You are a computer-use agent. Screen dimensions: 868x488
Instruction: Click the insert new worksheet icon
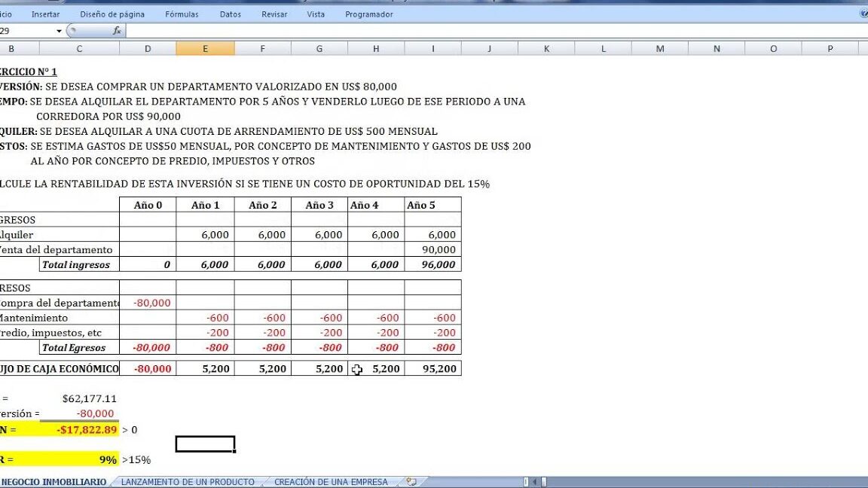coord(411,482)
